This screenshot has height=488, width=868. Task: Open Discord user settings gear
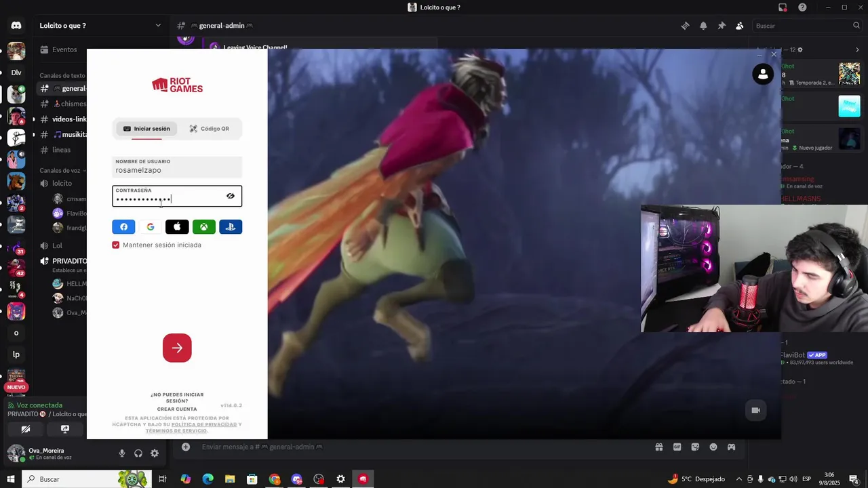coord(155,453)
